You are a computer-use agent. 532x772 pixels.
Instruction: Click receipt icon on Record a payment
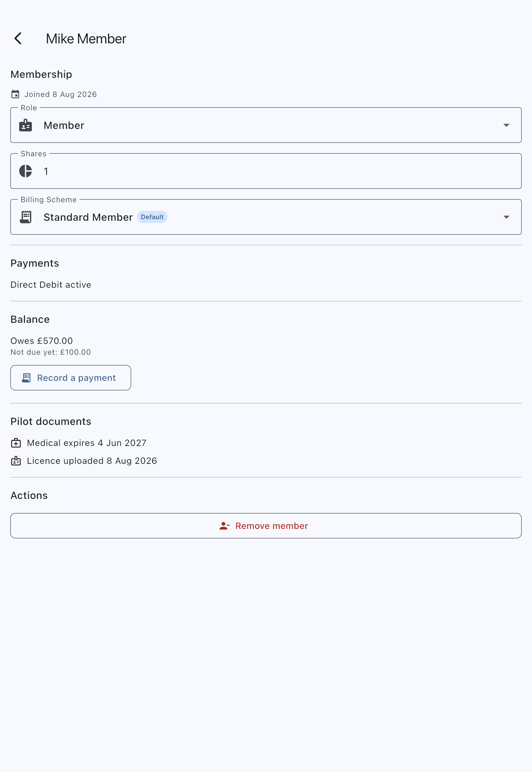26,378
